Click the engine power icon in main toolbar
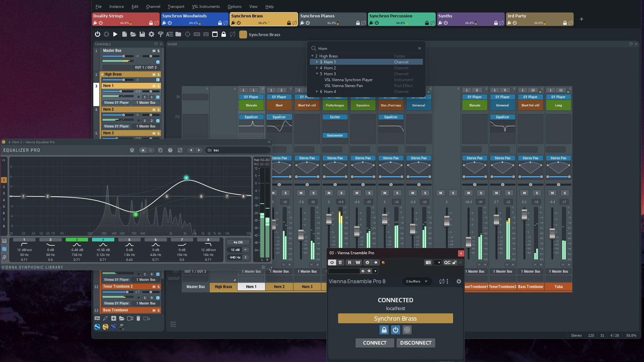644x362 pixels. tap(98, 34)
